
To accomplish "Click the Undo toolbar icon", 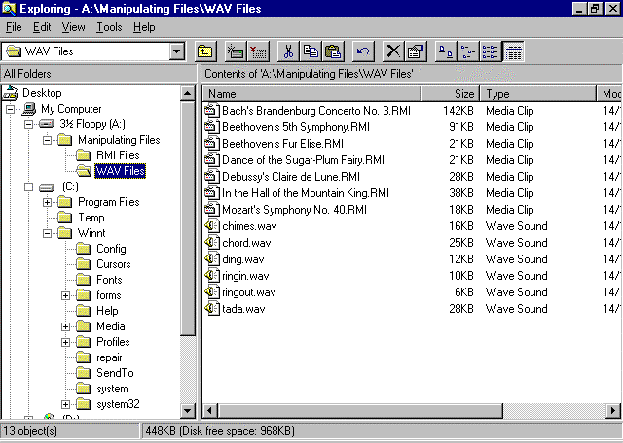I will tap(364, 51).
